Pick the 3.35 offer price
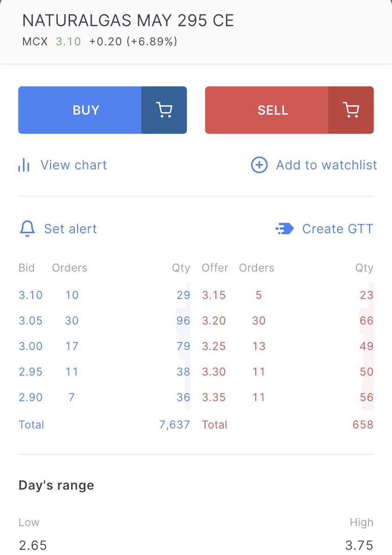 tap(214, 397)
